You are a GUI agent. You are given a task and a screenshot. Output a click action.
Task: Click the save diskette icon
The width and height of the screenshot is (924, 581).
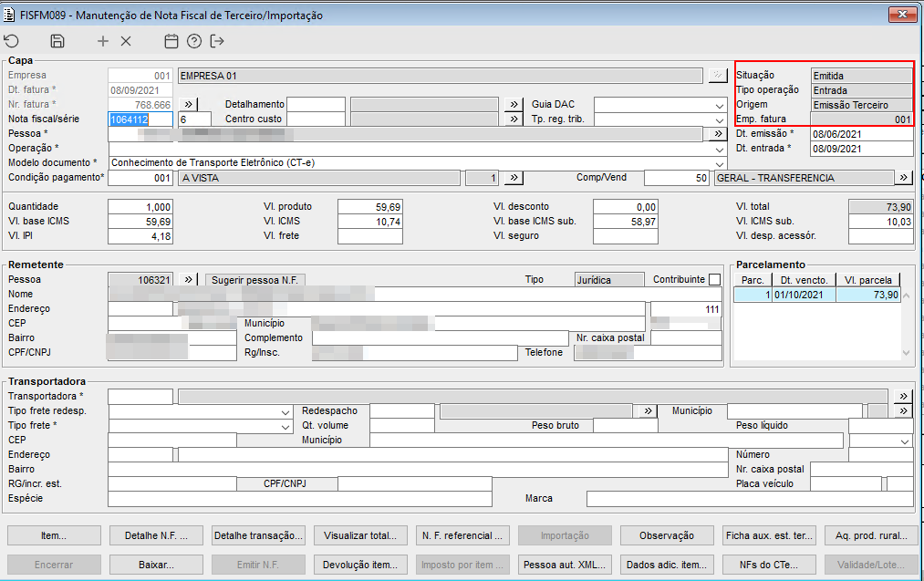coord(57,41)
